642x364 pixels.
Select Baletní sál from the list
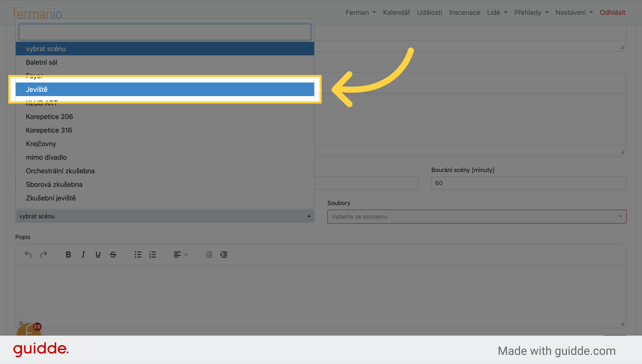165,62
